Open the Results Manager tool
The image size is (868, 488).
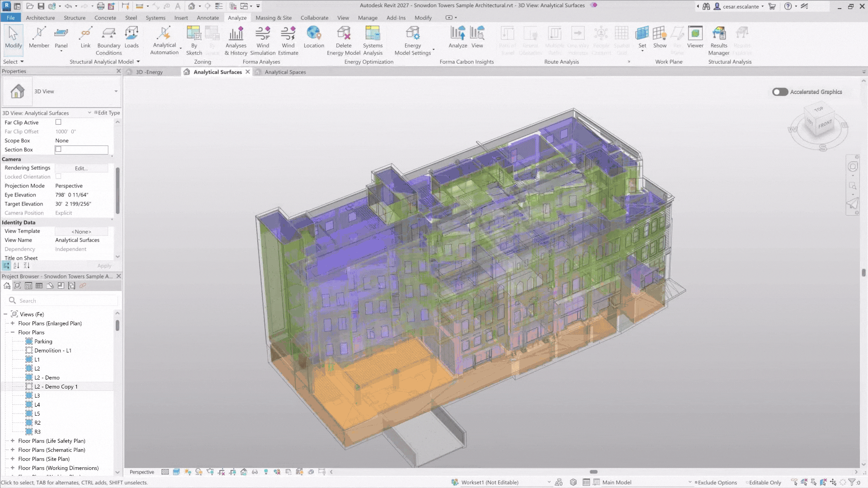pyautogui.click(x=718, y=34)
